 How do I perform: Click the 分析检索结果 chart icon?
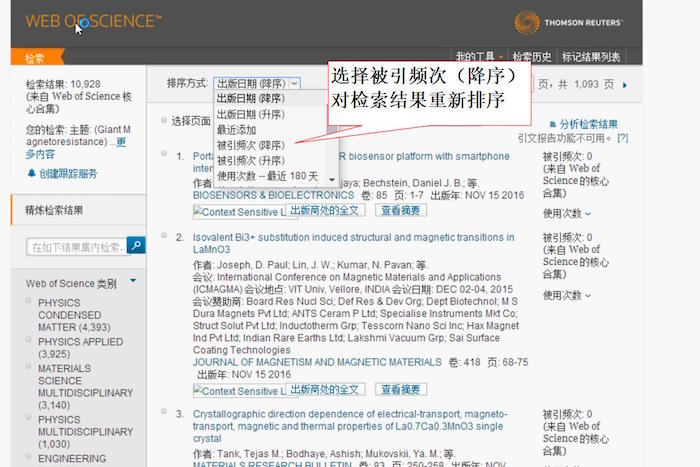tap(553, 124)
